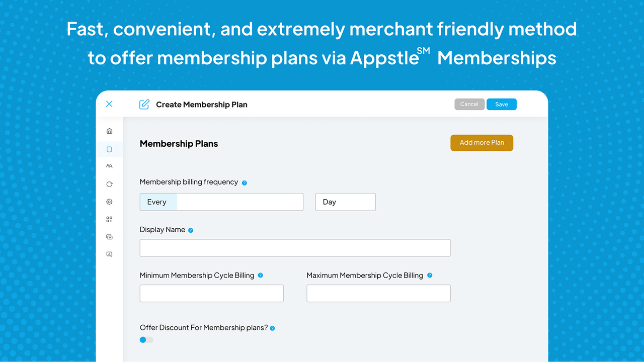Viewport: 644px width, 362px height.
Task: Click the blue X close icon
Action: tap(109, 104)
